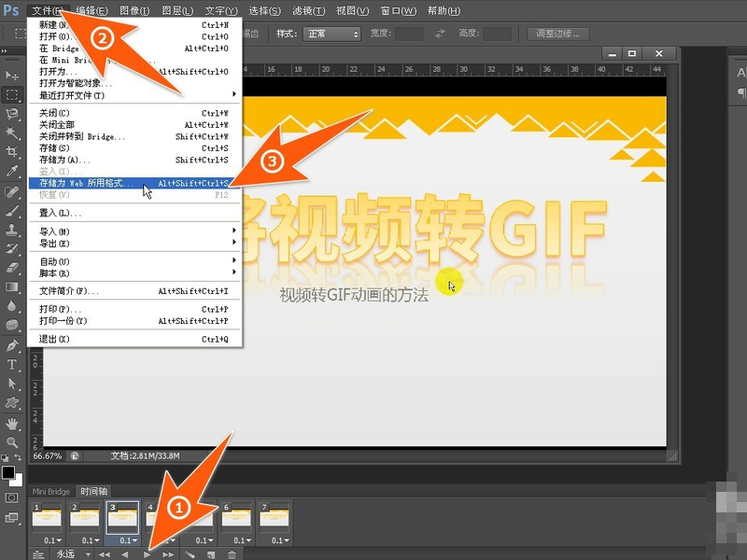
Task: Click the 调整边缘 button
Action: [558, 34]
